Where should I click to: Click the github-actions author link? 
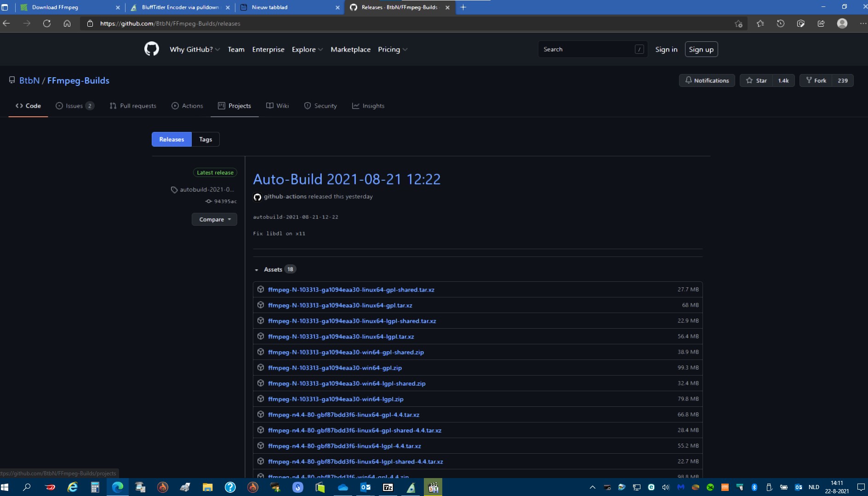click(285, 196)
